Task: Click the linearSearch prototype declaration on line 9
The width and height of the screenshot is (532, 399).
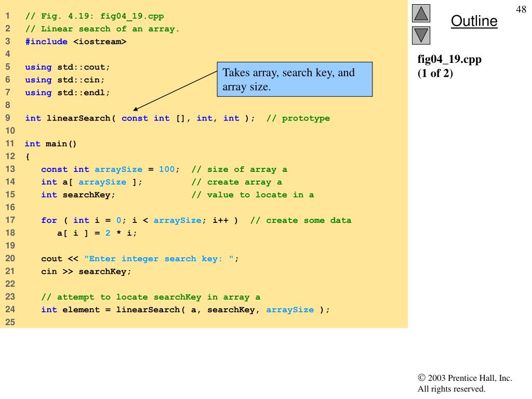Action: 139,118
